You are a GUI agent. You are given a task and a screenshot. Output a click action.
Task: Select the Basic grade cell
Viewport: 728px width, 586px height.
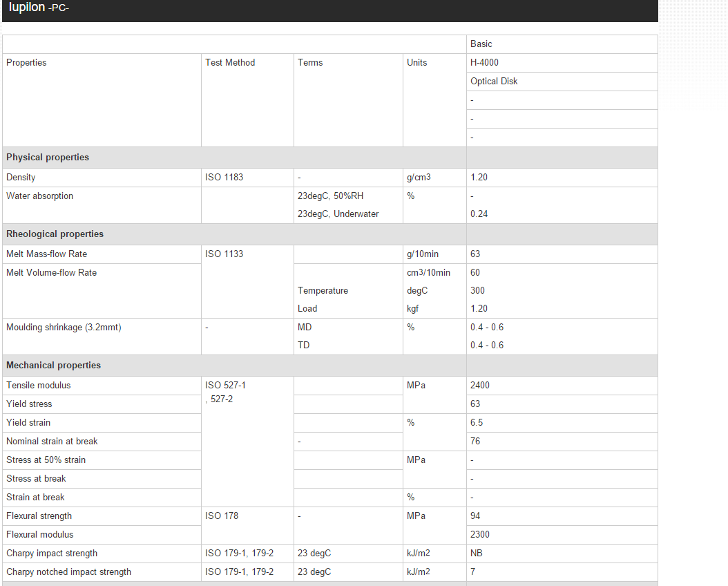562,44
